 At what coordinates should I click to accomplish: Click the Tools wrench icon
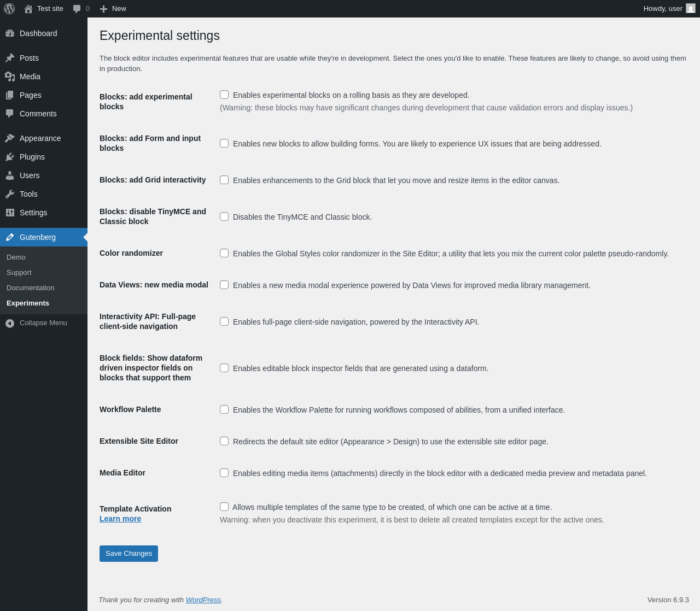click(10, 194)
